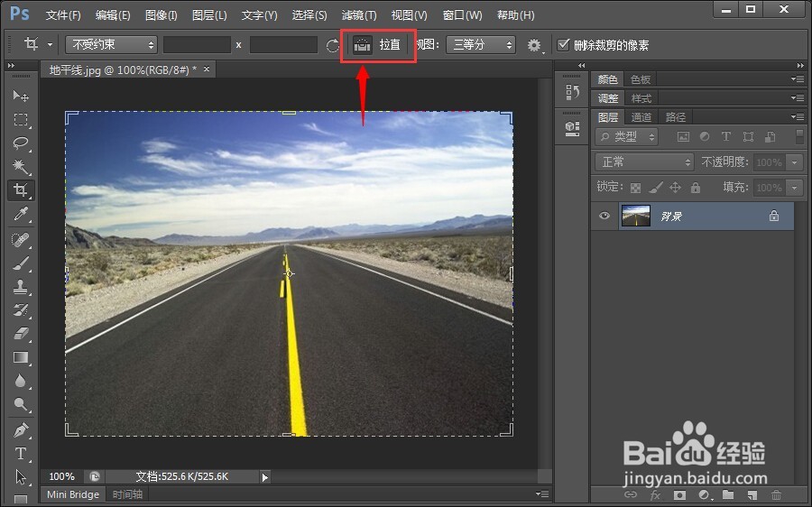Image resolution: width=812 pixels, height=507 pixels.
Task: Toggle the 删除裁剪的像素 checkbox
Action: coord(563,44)
